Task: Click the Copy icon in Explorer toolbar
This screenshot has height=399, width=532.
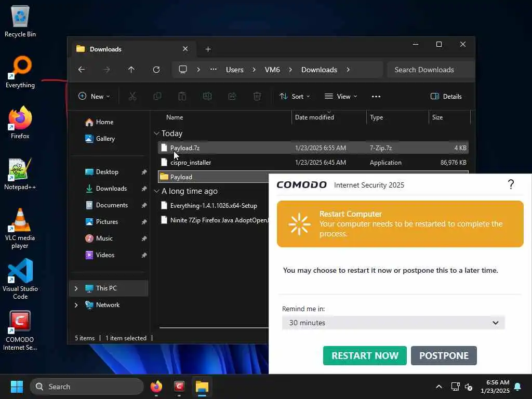Action: pos(157,96)
